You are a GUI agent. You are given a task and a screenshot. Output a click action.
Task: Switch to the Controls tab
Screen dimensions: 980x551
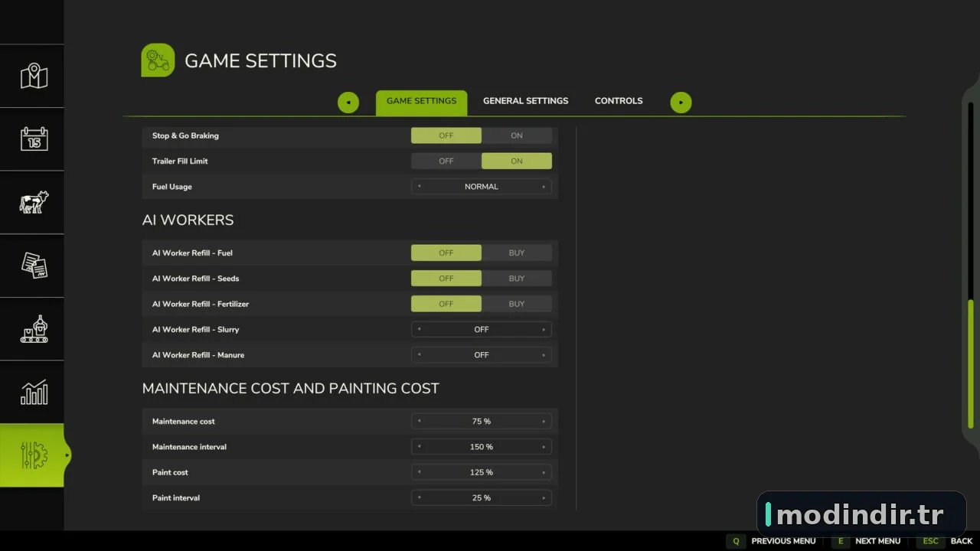(x=619, y=101)
